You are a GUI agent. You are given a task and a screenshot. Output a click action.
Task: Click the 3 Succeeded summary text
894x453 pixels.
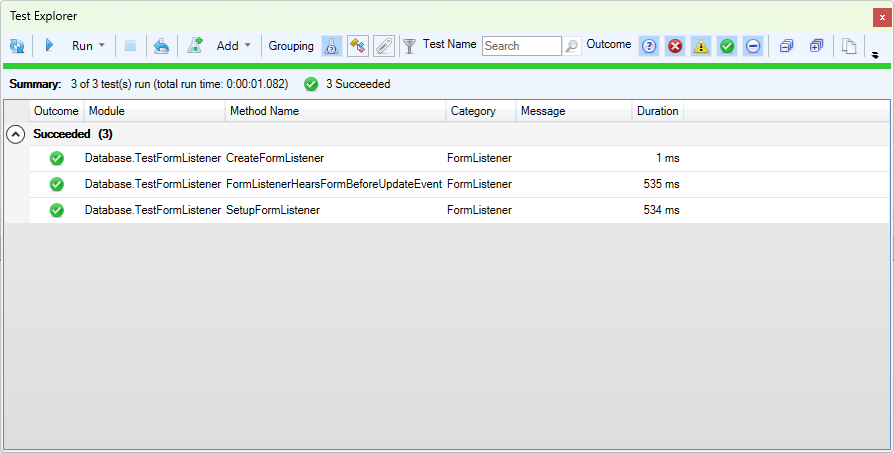[x=358, y=84]
